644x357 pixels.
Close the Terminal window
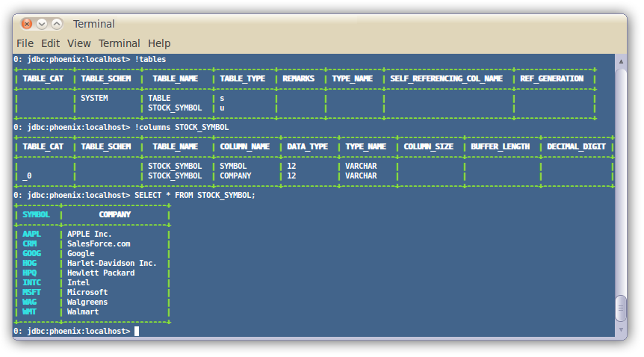coord(27,24)
